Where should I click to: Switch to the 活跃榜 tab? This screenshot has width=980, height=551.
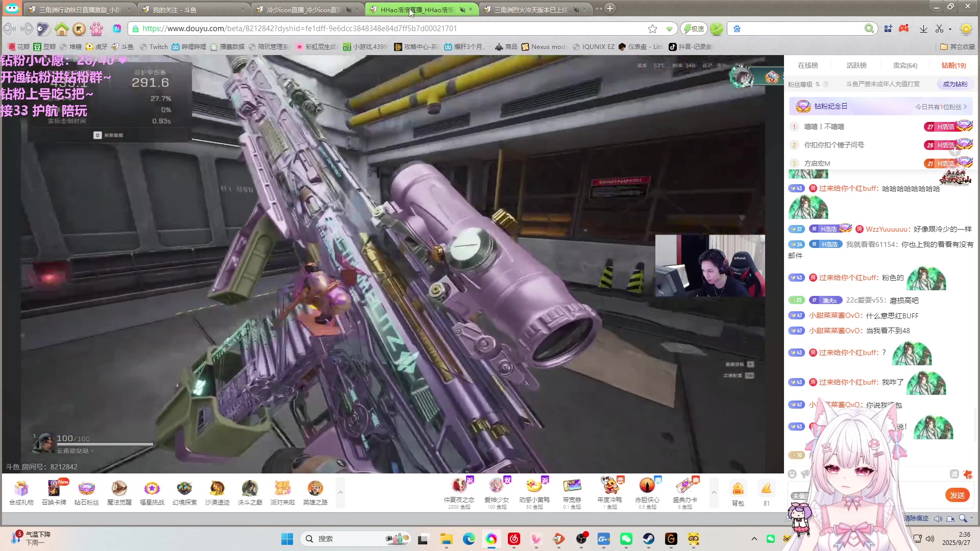856,65
